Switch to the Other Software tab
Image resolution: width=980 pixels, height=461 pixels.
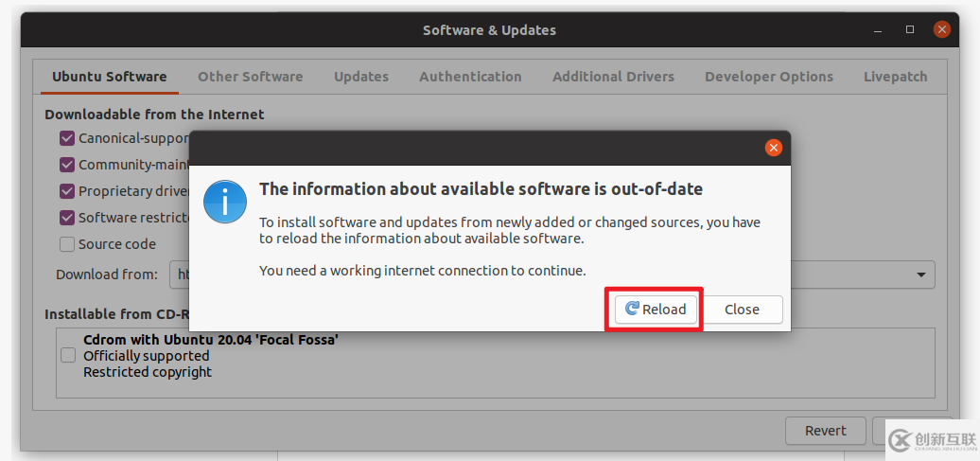pyautogui.click(x=250, y=77)
